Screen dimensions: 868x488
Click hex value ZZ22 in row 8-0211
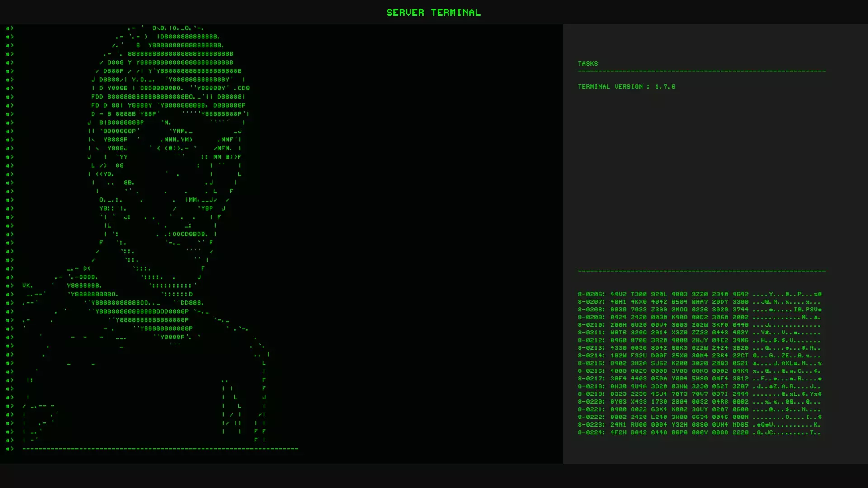(699, 333)
